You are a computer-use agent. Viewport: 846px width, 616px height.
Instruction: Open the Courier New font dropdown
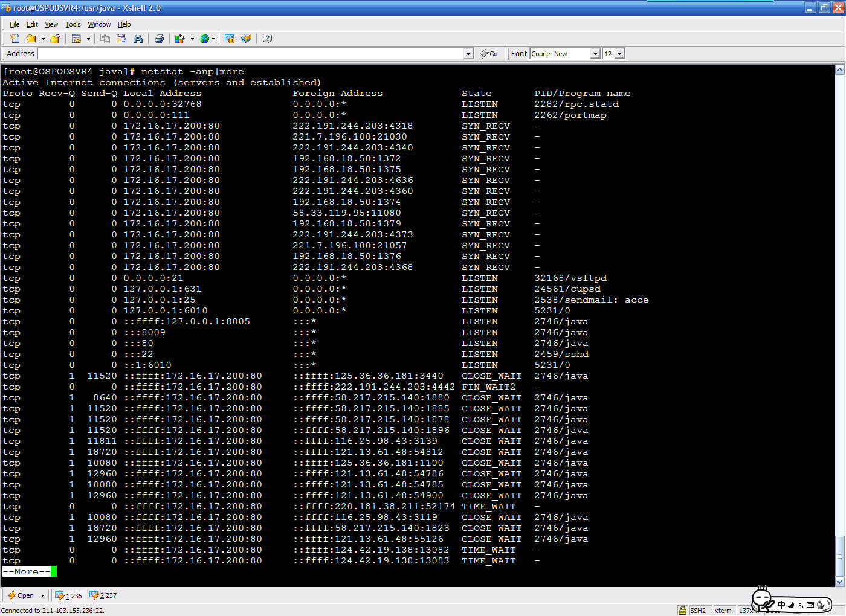pyautogui.click(x=595, y=54)
